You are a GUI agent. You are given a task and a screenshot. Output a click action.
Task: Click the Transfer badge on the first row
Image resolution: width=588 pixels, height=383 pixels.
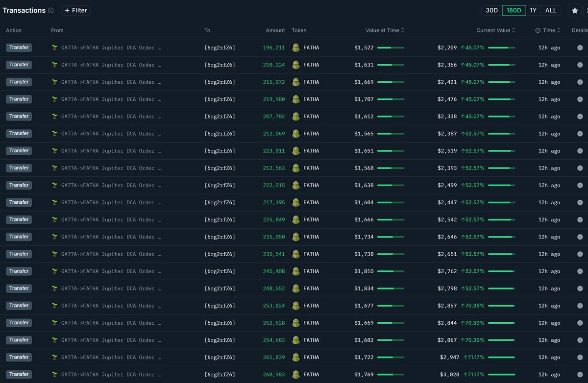click(19, 48)
